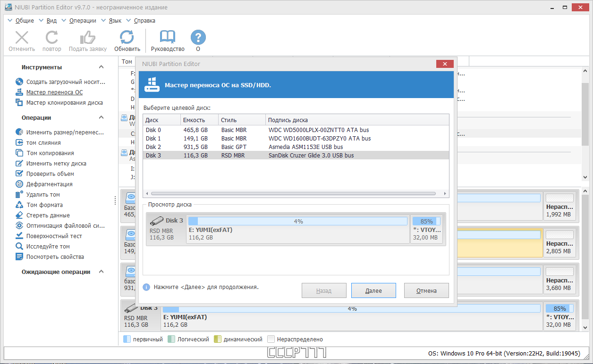Click the Удалить том icon
Screen dimensions: 593x364
(x=19, y=194)
